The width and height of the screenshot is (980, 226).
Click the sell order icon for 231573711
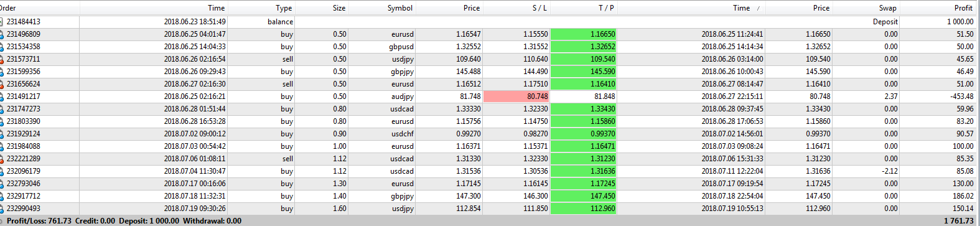pos(2,59)
